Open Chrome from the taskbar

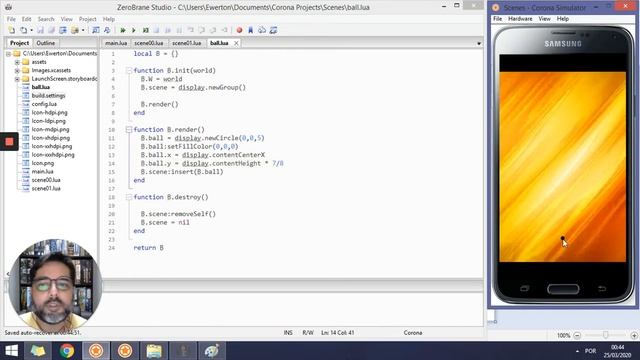coord(67,351)
